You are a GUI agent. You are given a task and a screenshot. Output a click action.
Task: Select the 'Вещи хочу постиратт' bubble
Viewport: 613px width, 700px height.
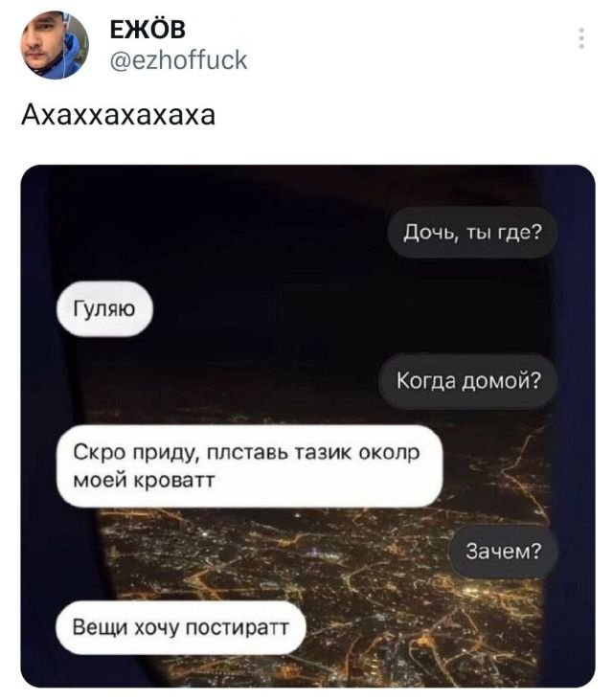coord(181,627)
